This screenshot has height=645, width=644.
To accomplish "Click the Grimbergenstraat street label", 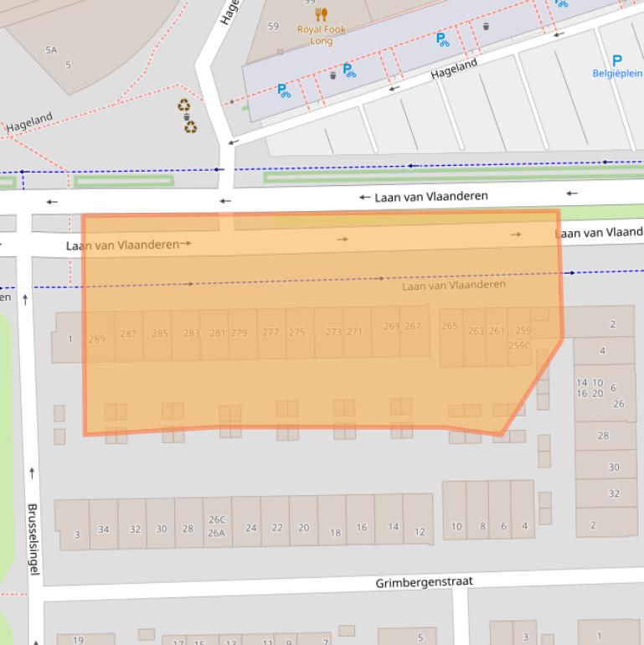I will point(424,582).
